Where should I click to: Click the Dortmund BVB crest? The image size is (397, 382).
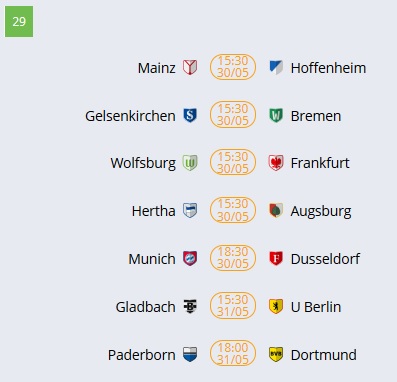pyautogui.click(x=276, y=354)
